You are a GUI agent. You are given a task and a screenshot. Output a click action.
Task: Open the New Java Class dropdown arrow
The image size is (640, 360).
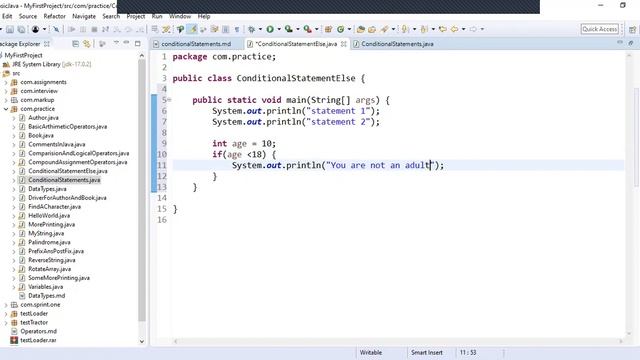point(349,29)
